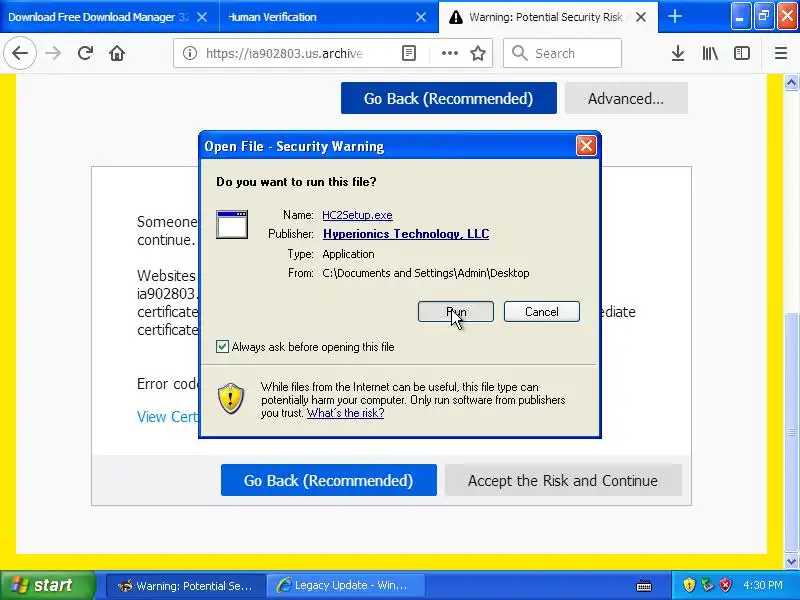
Task: Bookmark this page with the star icon
Action: (478, 53)
